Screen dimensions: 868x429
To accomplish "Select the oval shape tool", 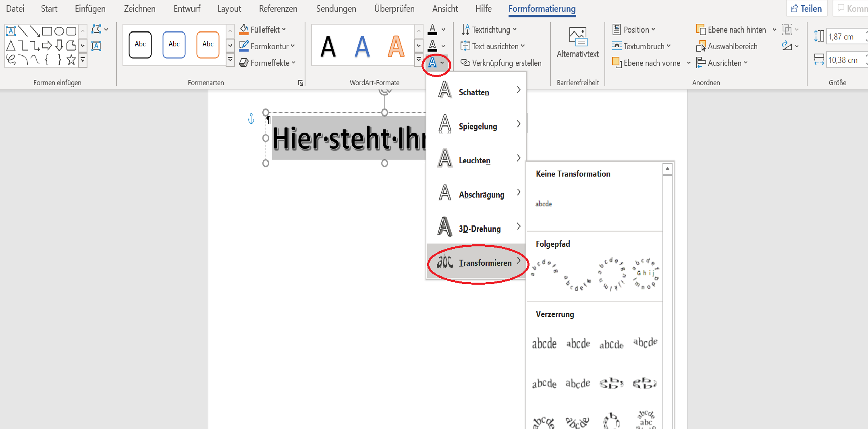I will [x=59, y=31].
